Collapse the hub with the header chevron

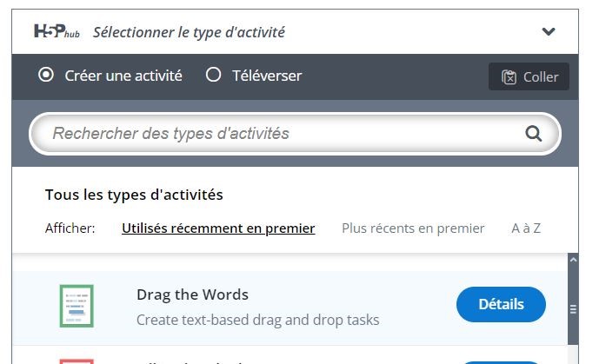tap(549, 32)
